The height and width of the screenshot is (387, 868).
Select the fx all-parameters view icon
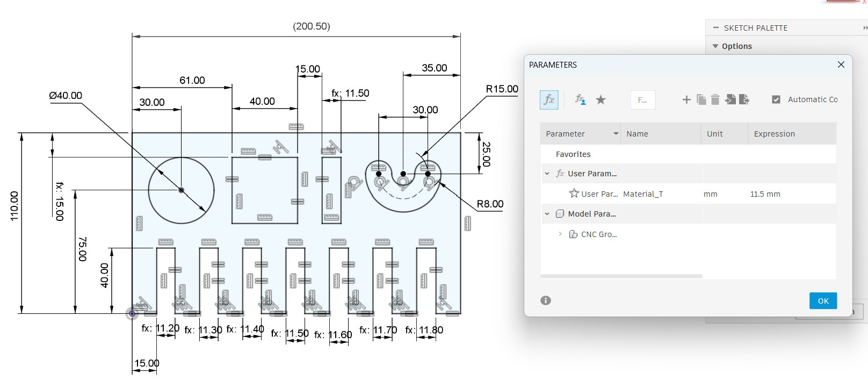(x=549, y=100)
